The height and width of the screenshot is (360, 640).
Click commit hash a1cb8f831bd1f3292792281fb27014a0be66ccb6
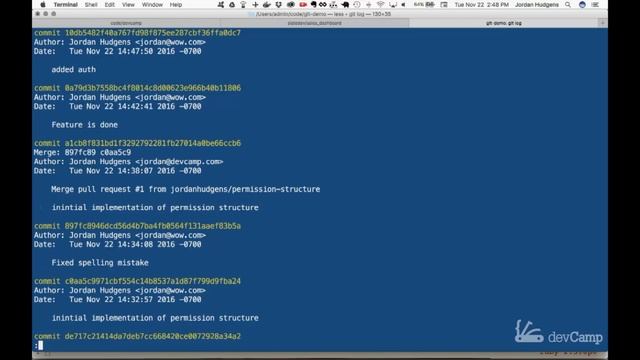[x=153, y=143]
